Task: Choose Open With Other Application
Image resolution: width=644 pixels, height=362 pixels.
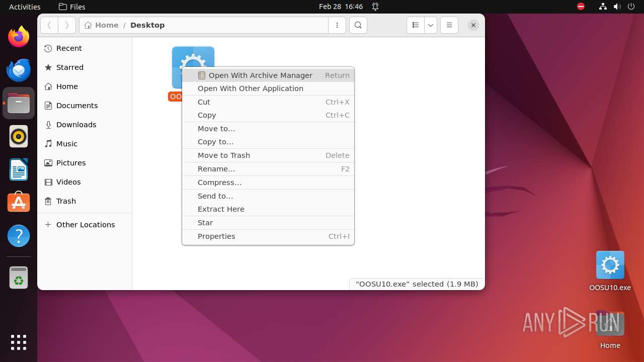Action: point(268,88)
